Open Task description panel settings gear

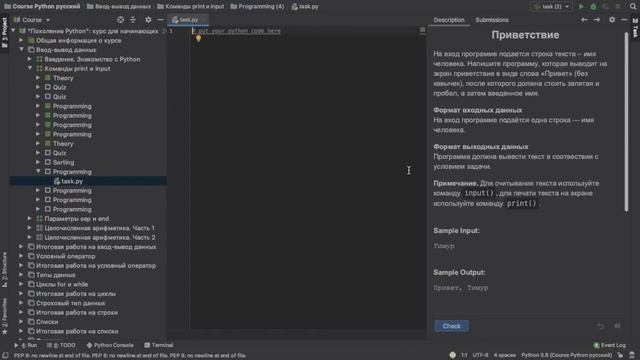[x=612, y=20]
